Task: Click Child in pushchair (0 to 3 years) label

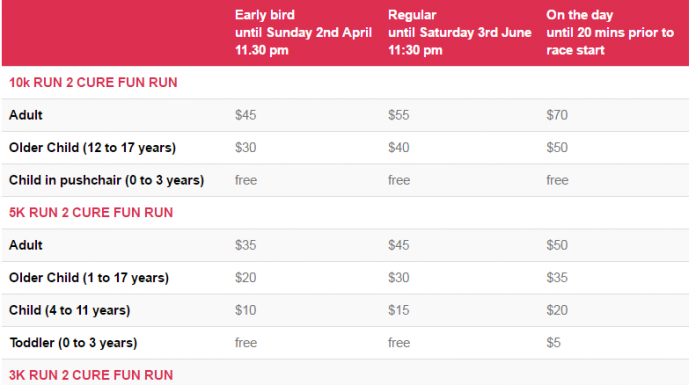Action: click(107, 180)
